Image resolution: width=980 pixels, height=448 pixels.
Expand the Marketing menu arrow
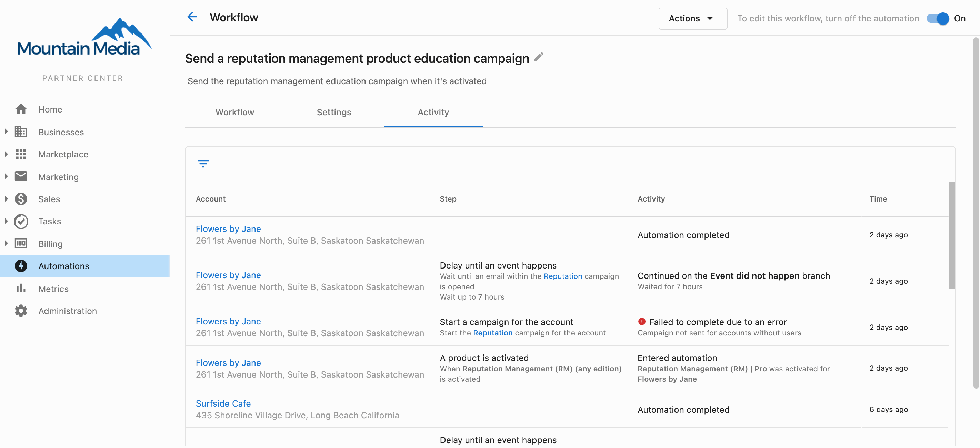6,176
